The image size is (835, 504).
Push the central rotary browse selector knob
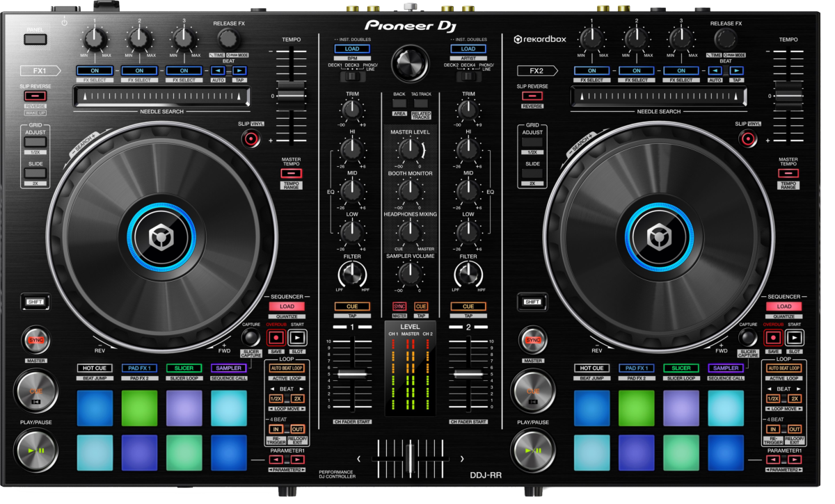pos(410,63)
